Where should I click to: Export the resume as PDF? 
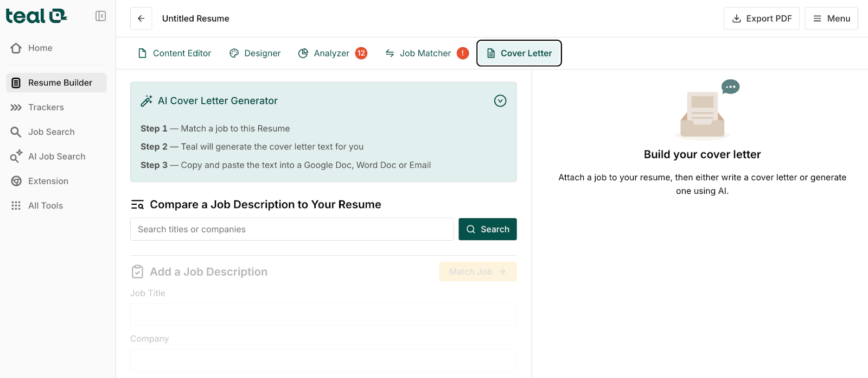tap(762, 18)
